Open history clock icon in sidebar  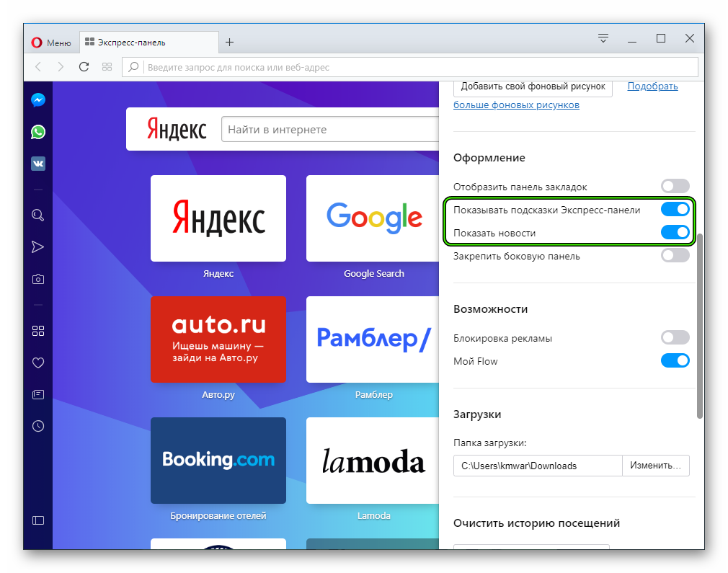[38, 426]
